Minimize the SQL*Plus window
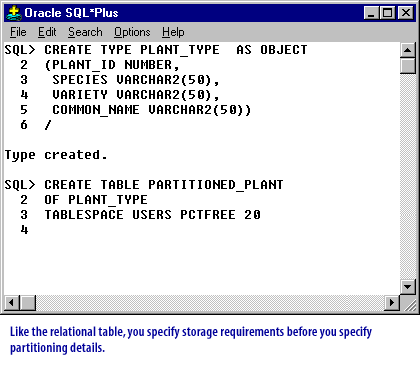The image size is (420, 390). pyautogui.click(x=371, y=13)
